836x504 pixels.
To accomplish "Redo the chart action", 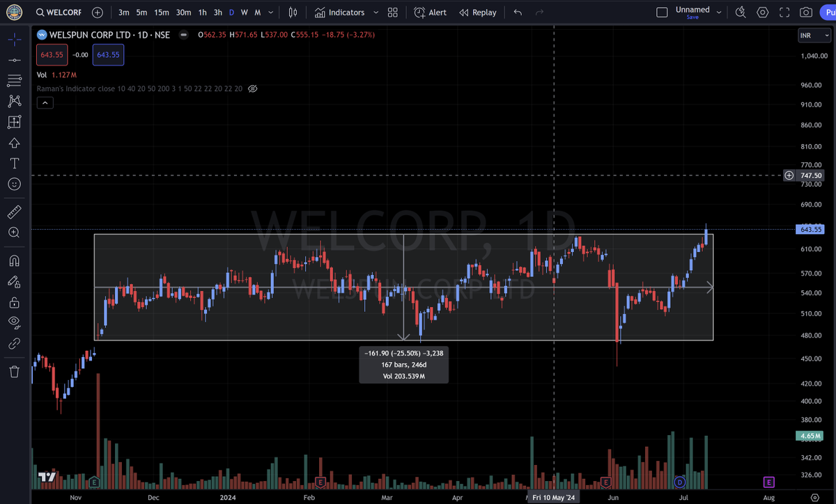I will [x=540, y=13].
